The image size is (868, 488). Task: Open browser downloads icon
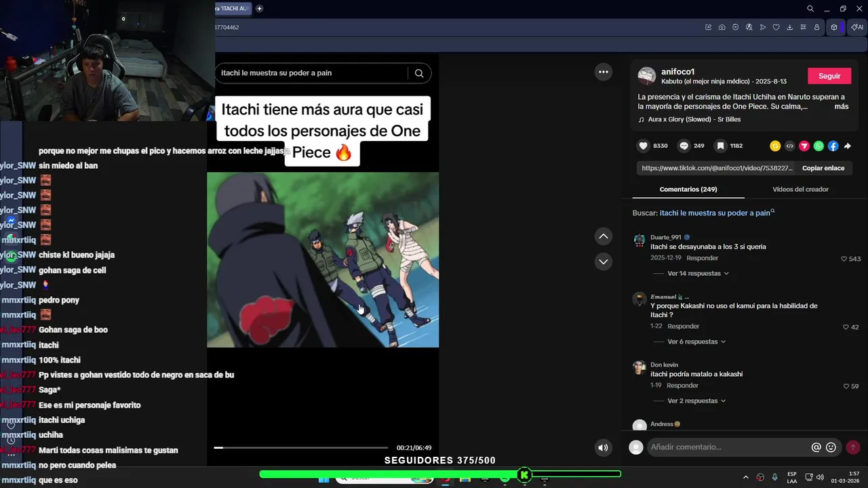pos(790,27)
